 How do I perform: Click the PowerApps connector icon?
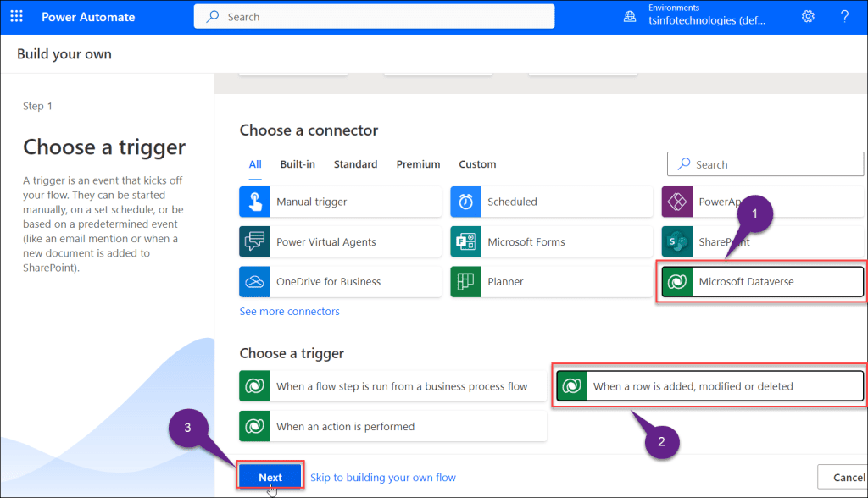point(677,202)
